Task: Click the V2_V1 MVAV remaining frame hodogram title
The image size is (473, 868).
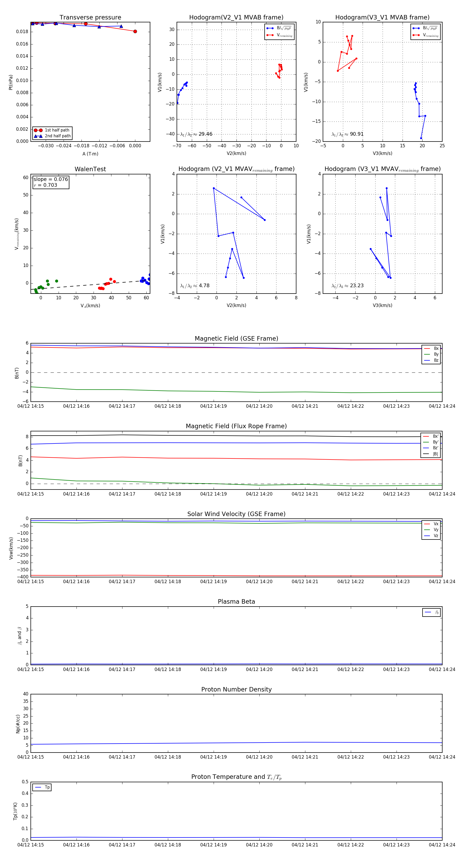Action: [236, 169]
